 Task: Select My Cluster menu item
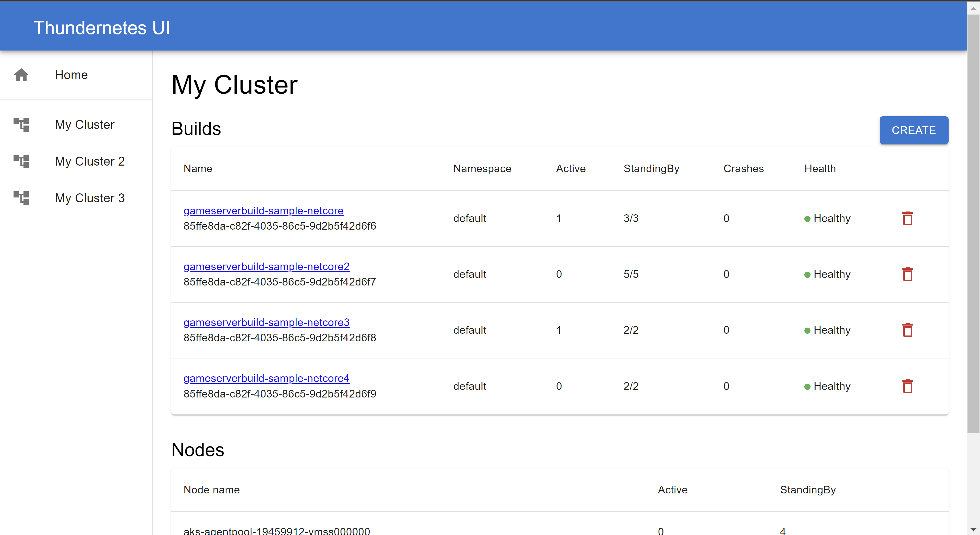pyautogui.click(x=84, y=125)
